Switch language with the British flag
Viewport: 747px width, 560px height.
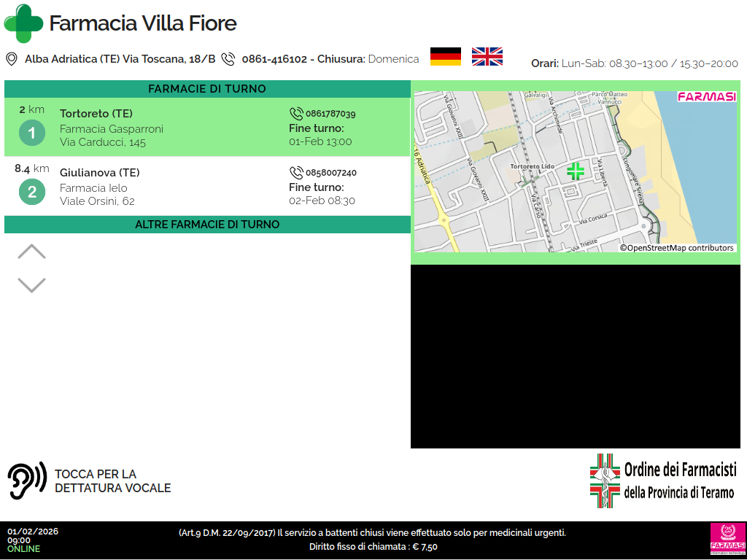pos(487,57)
